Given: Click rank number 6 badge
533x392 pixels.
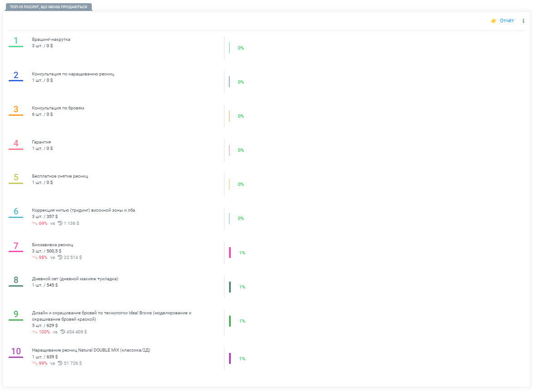Looking at the screenshot, I should tap(15, 212).
